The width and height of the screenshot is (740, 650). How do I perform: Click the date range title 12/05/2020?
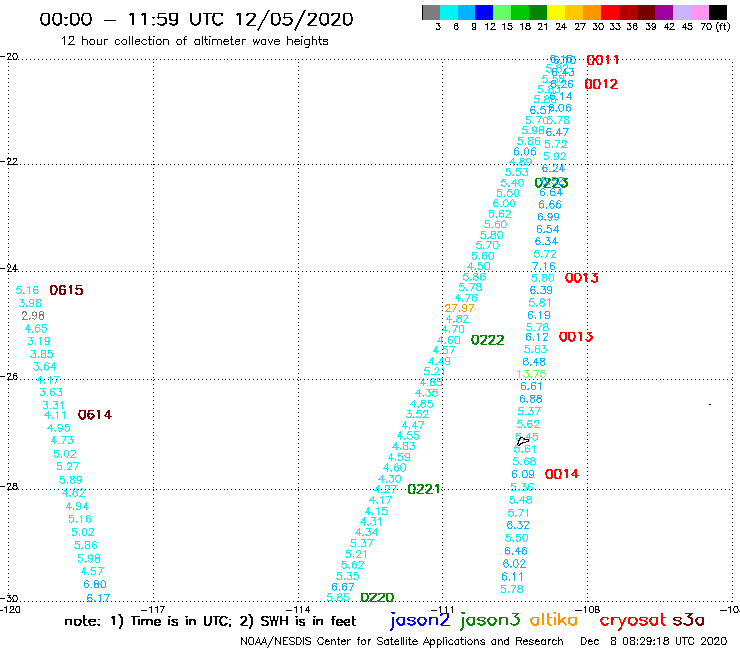point(196,20)
